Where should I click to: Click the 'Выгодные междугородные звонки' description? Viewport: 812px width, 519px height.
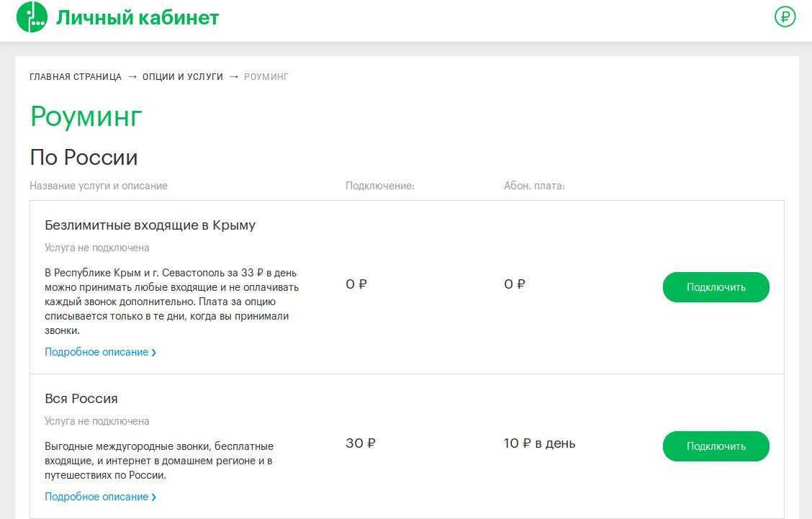(159, 461)
